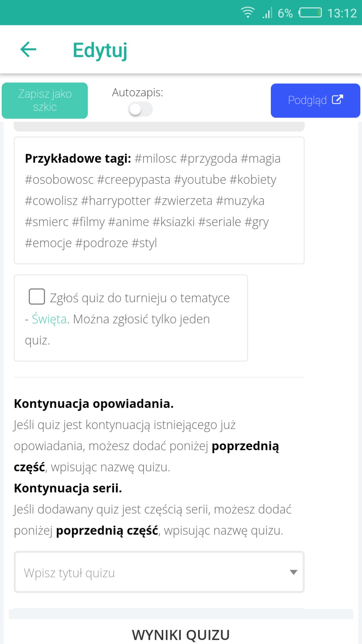Tap the cellular signal strength icon
The height and width of the screenshot is (644, 362).
pyautogui.click(x=267, y=13)
